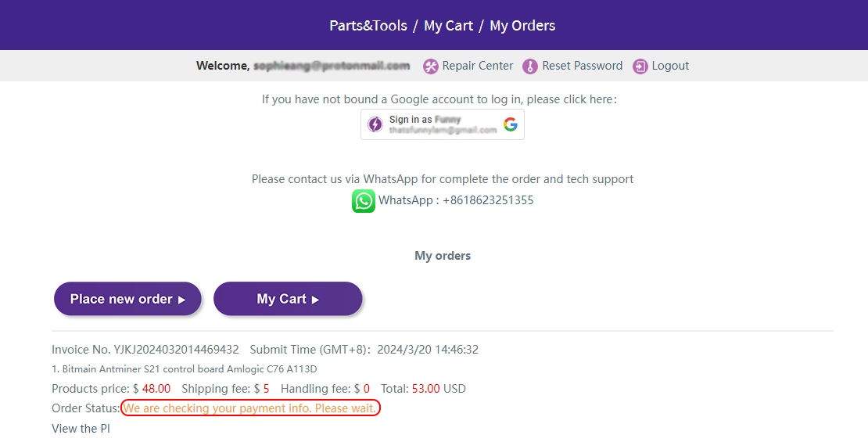This screenshot has width=868, height=442.
Task: Select the Reset Password text link
Action: (x=583, y=66)
